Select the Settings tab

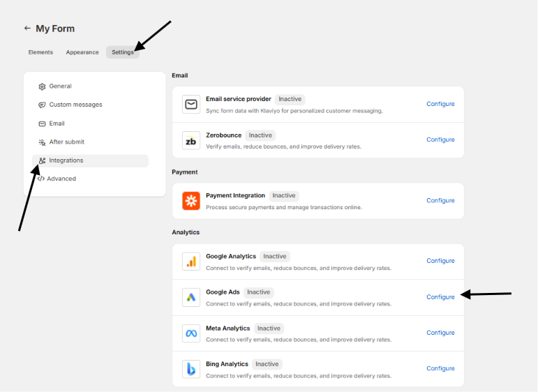coord(123,52)
